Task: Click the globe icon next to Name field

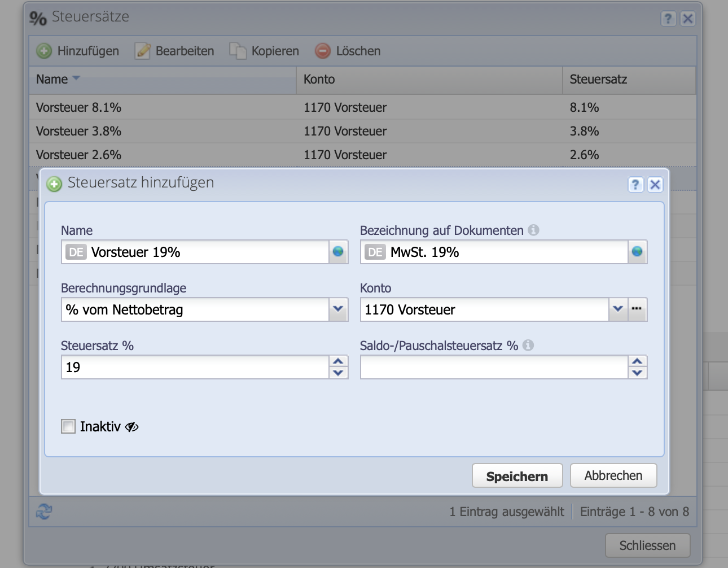Action: [337, 252]
